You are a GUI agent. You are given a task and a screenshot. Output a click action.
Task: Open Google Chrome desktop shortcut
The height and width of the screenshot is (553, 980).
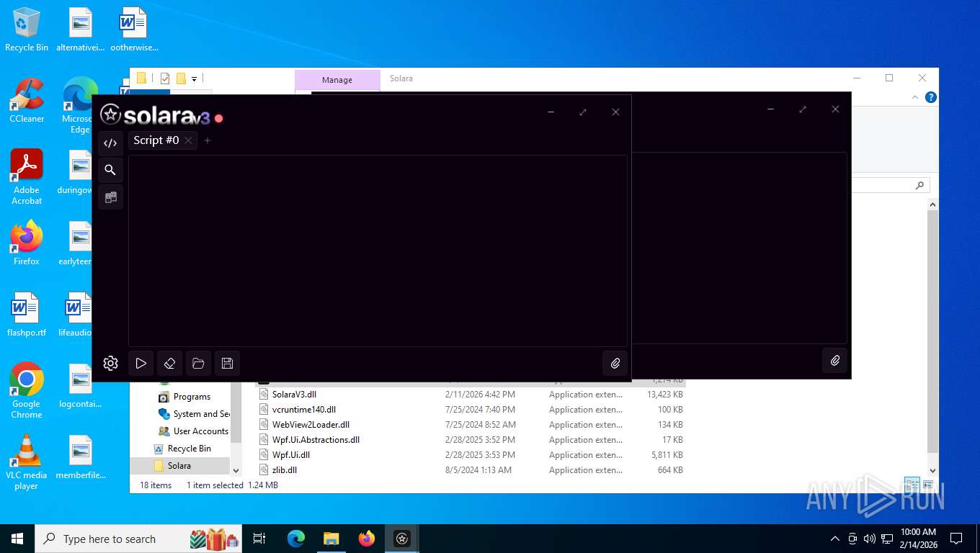pos(27,390)
